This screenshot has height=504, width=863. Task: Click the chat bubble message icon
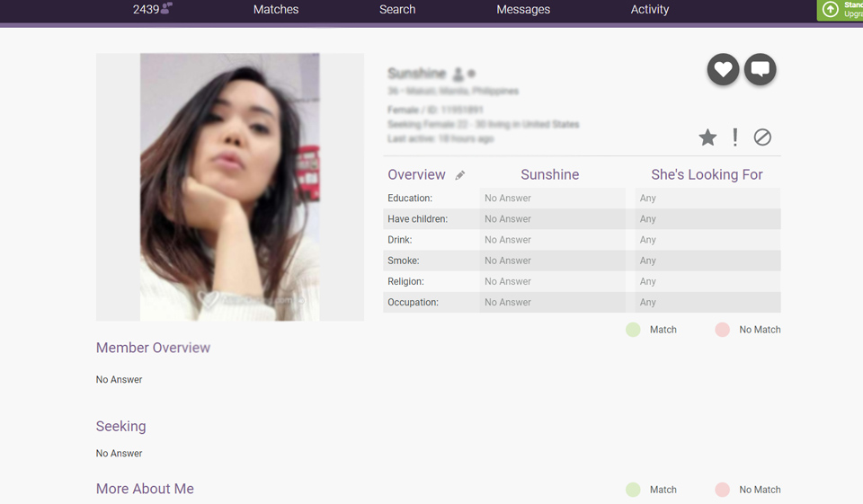[x=760, y=69]
